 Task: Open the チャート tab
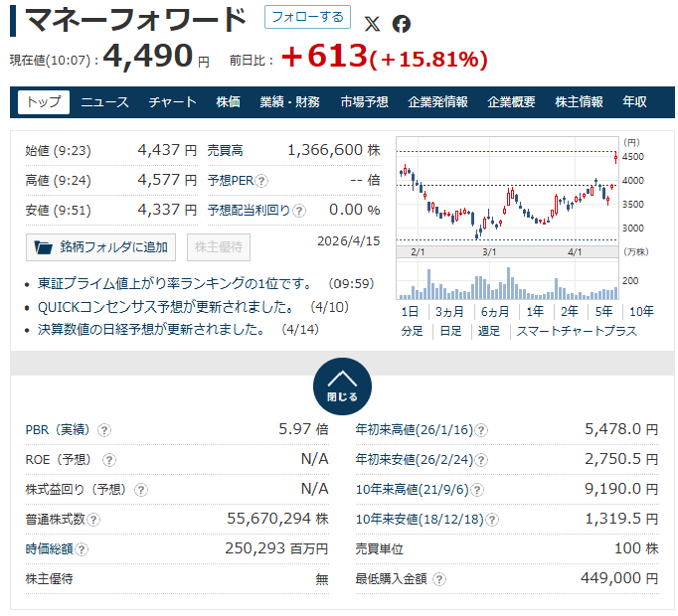coord(173,102)
